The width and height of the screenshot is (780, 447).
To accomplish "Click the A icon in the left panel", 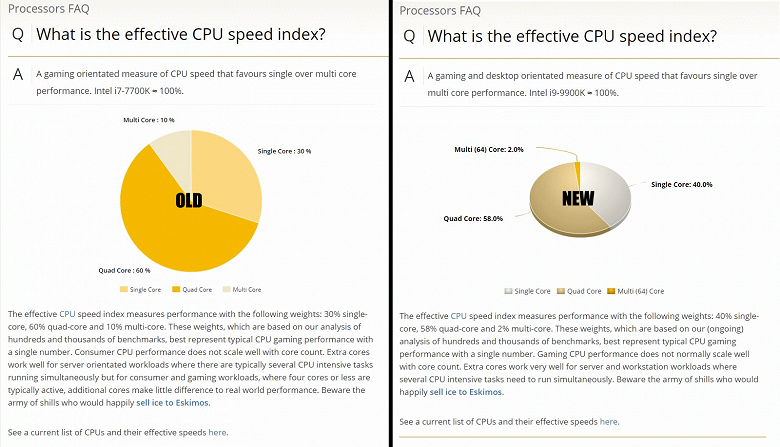I will [17, 75].
